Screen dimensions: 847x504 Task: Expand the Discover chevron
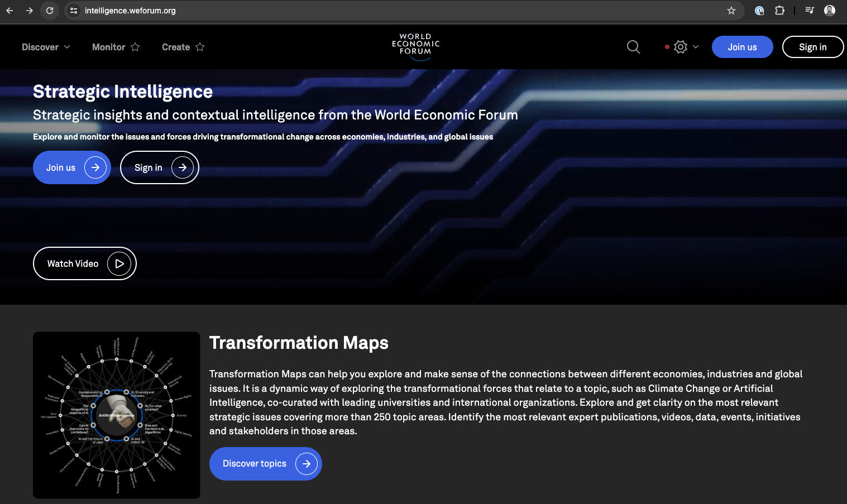(67, 47)
